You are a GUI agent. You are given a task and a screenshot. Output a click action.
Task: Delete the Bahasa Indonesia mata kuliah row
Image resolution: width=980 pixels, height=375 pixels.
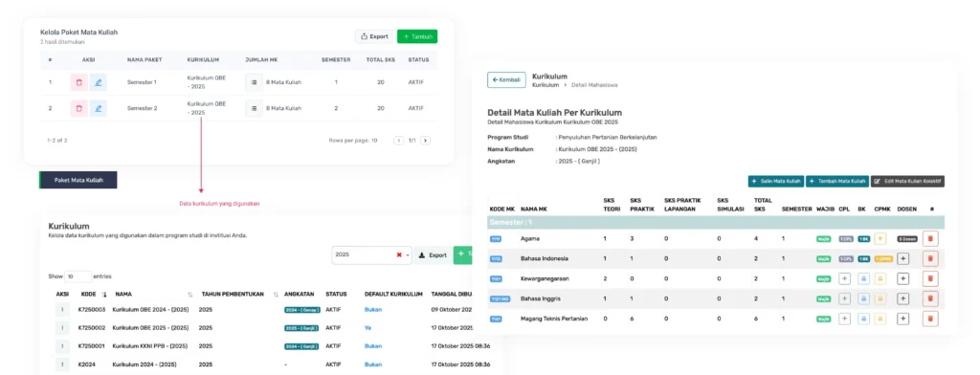(x=930, y=258)
